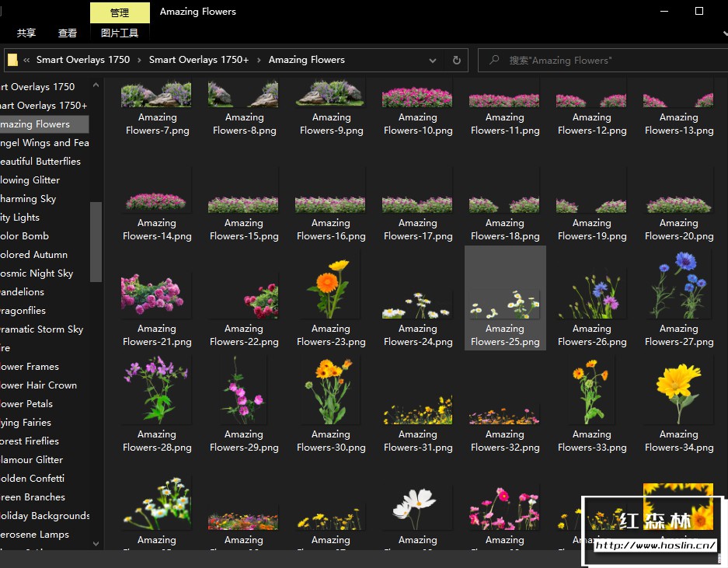Select Amazing Flowers-7.png thumbnail
Image resolution: width=728 pixels, height=568 pixels.
tap(156, 93)
